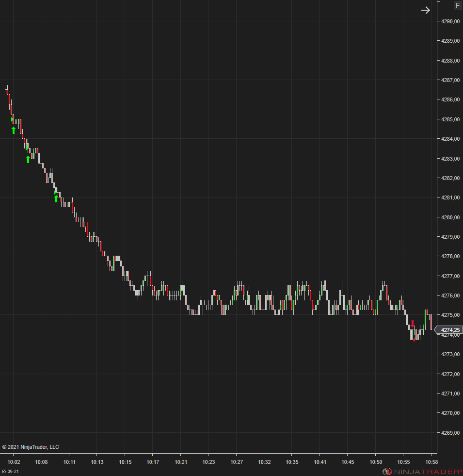This screenshot has width=463, height=476.
Task: Click the 10:41 time axis label
Action: [x=320, y=462]
